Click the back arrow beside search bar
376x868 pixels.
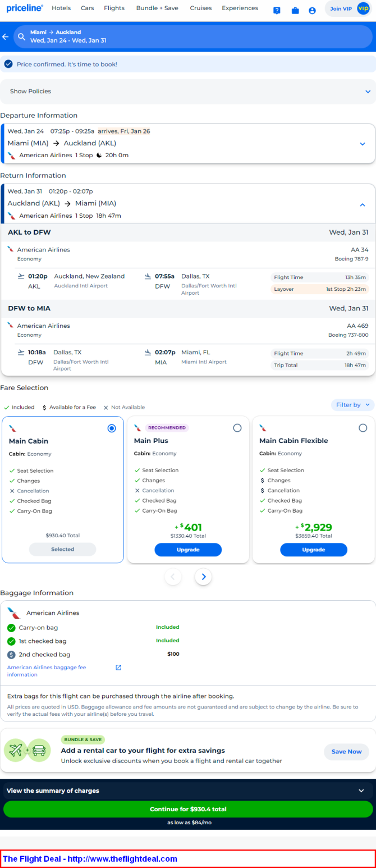coord(6,36)
